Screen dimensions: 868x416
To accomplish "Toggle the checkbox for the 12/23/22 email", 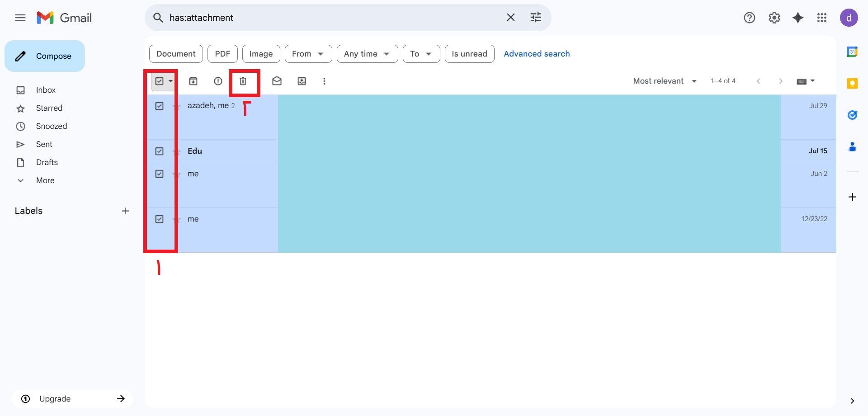I will coord(159,219).
